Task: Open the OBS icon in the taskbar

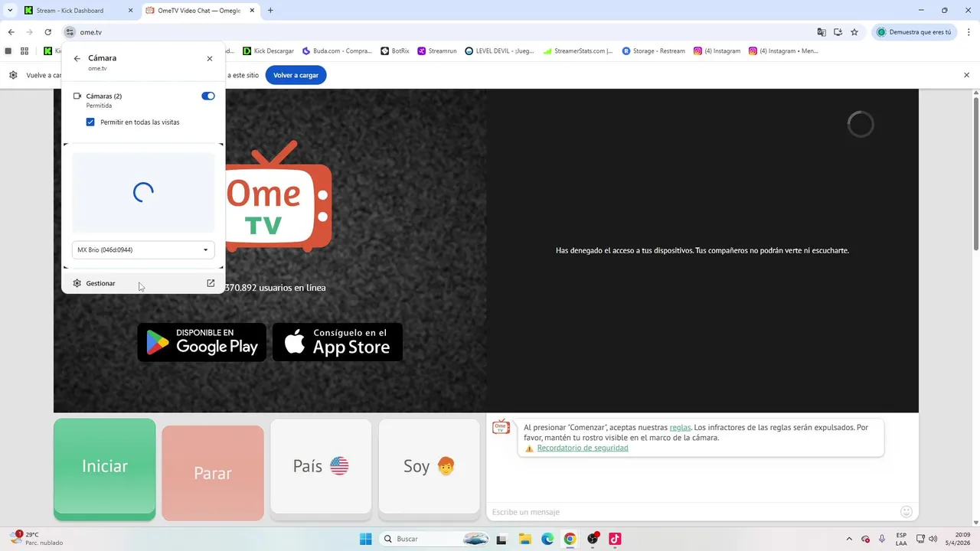Action: (x=593, y=539)
